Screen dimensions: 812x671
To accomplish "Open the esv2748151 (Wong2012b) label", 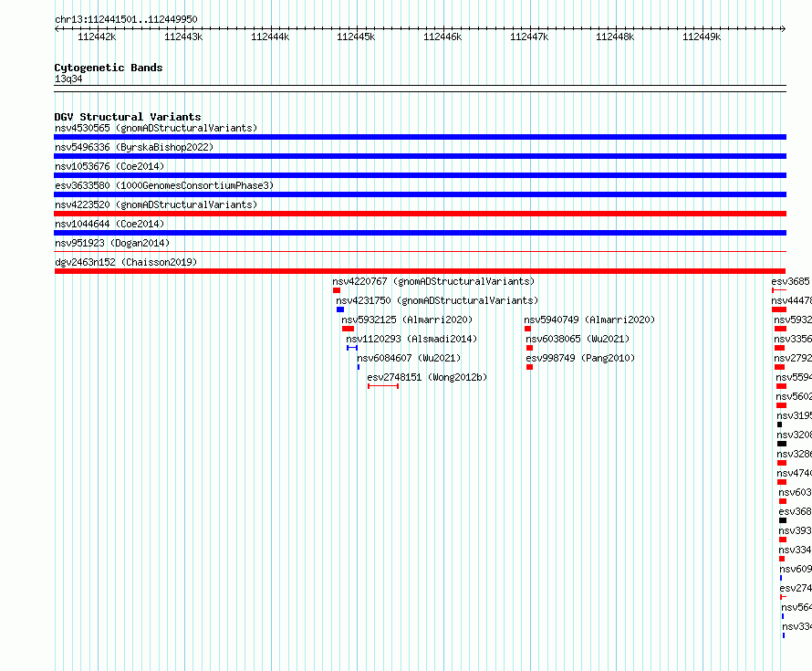I will 427,377.
